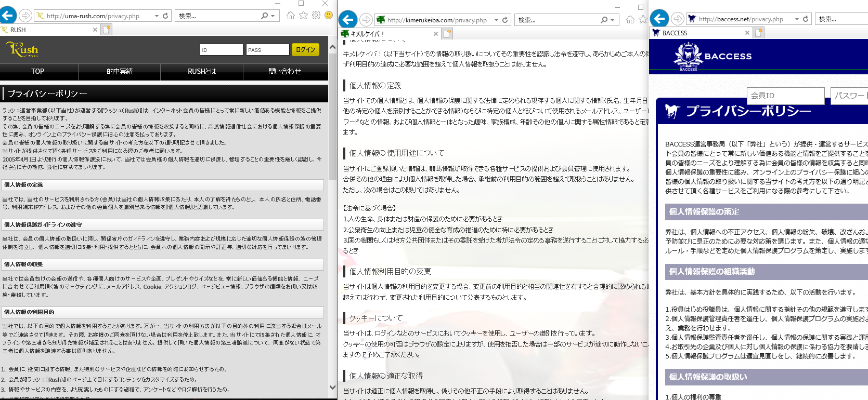Viewport: 868px width, 400px height.
Task: Click 個人情報保護の組織活動 section header
Action: point(767,272)
